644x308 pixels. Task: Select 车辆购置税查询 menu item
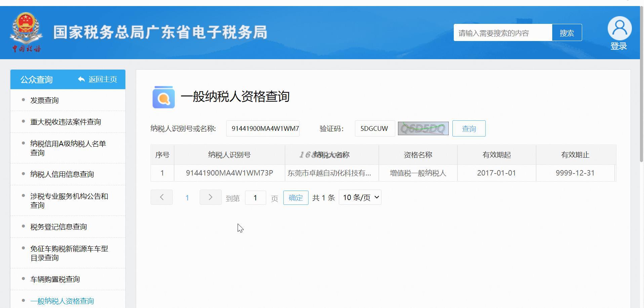55,279
